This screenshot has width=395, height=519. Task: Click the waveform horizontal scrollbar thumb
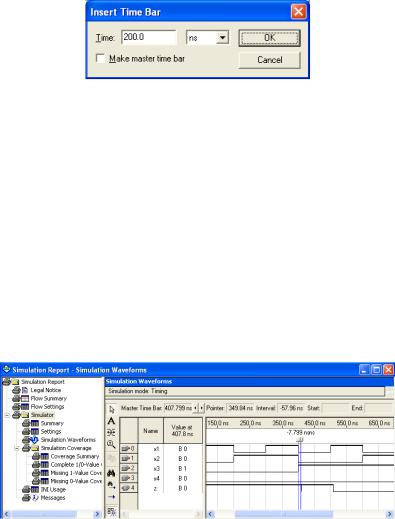(283, 514)
